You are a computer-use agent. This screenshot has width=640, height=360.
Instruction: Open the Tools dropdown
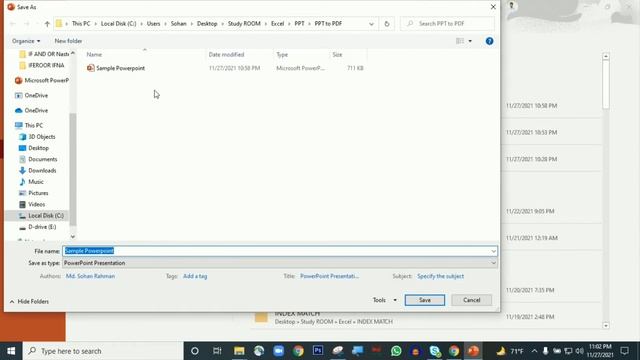384,300
